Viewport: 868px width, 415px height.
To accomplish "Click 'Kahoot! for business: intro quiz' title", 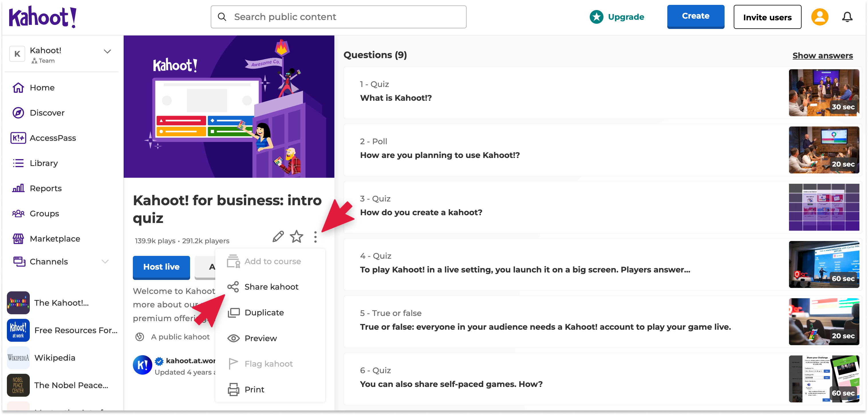I will tap(227, 209).
